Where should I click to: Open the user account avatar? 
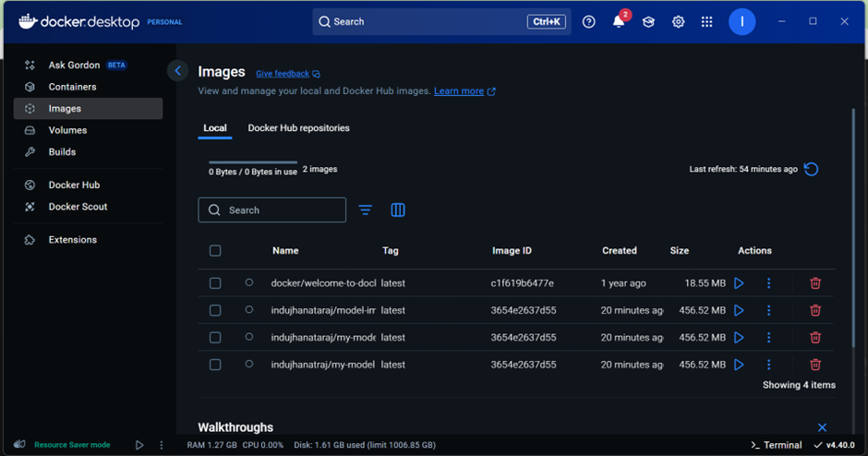tap(741, 21)
